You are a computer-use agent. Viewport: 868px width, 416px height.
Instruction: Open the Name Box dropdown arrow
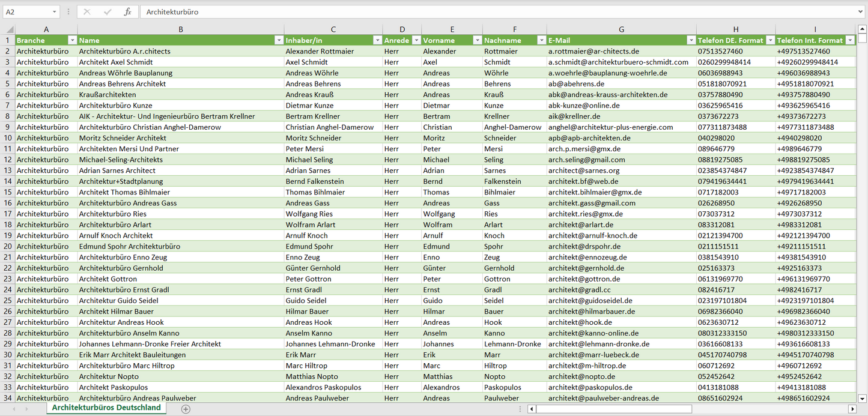54,12
